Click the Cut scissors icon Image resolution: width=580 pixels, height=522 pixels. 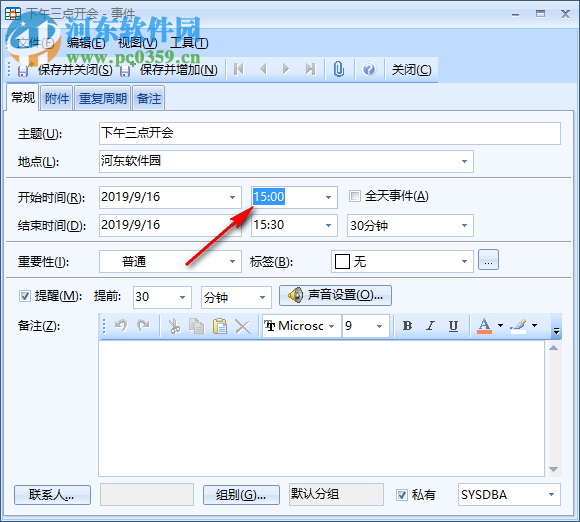[174, 326]
